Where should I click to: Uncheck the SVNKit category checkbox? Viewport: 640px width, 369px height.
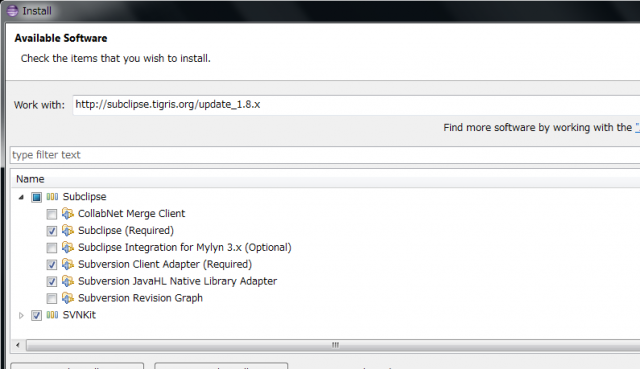point(36,316)
